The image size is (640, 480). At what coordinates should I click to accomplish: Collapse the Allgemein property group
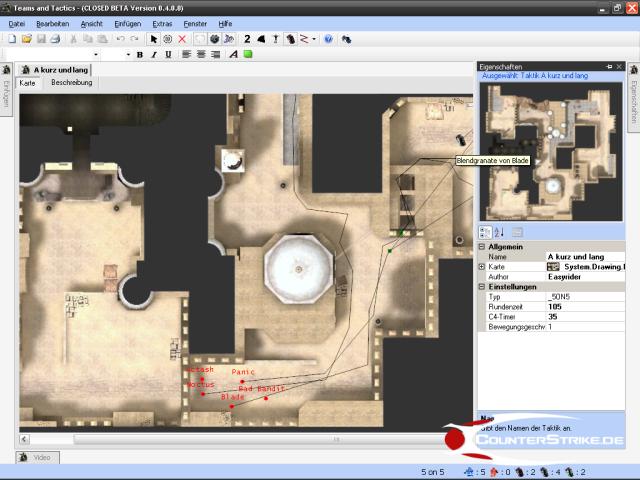(x=482, y=246)
